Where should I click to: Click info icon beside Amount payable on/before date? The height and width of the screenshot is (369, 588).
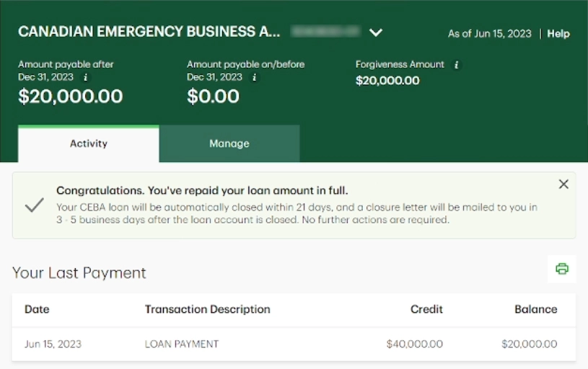click(255, 77)
